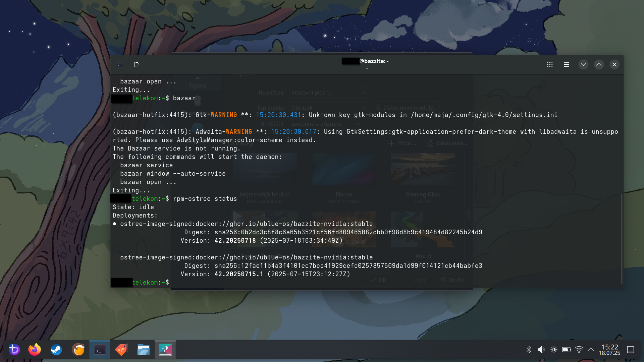Maximize terminal with up chevron button
The width and height of the screenshot is (644, 362).
pyautogui.click(x=599, y=65)
